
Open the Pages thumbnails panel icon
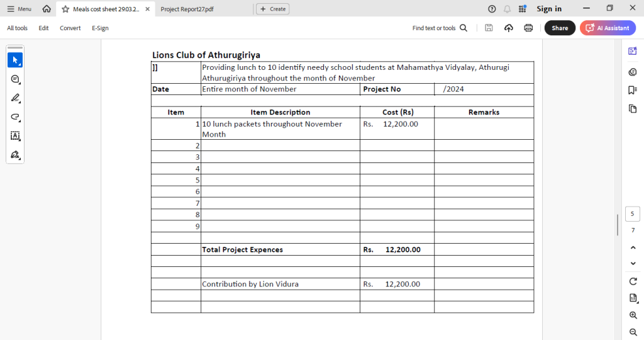coord(633,108)
